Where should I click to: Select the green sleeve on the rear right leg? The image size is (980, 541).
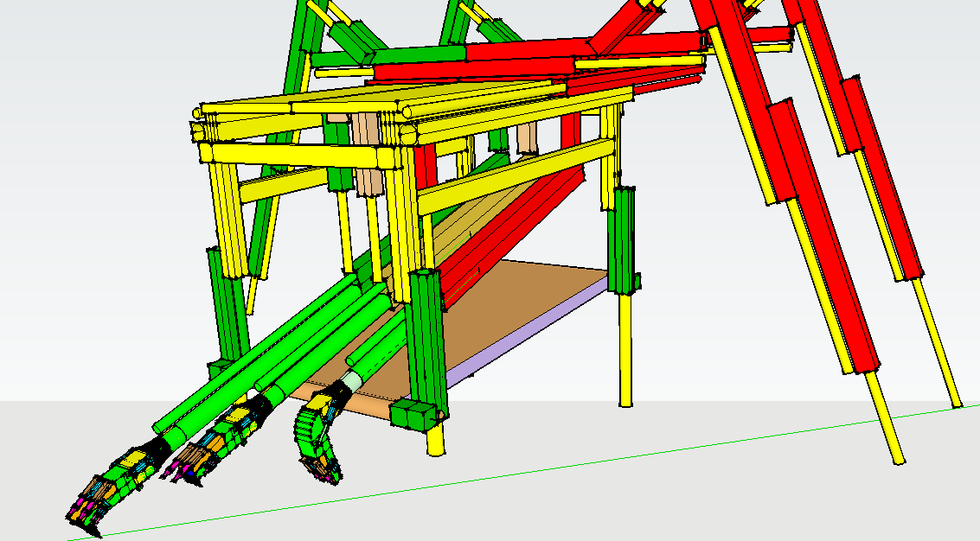pos(622,240)
